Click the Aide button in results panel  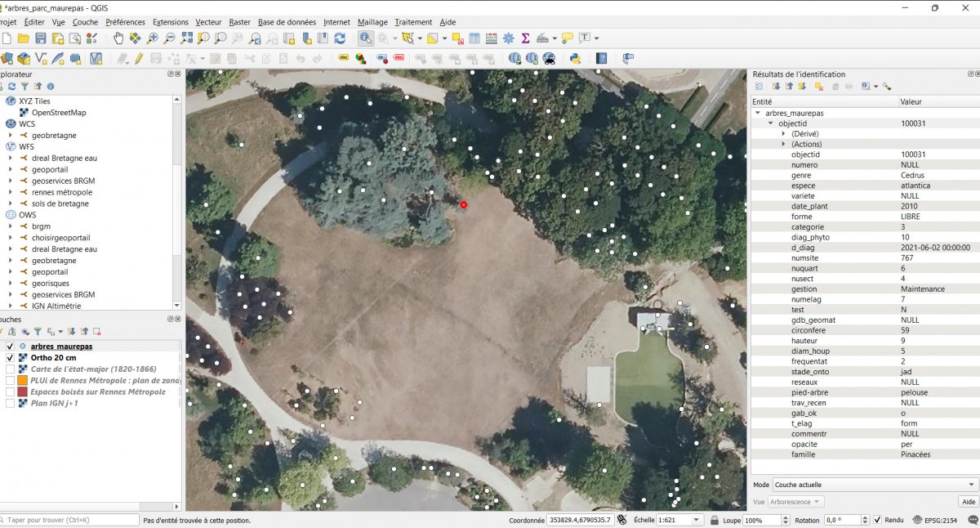(x=967, y=501)
